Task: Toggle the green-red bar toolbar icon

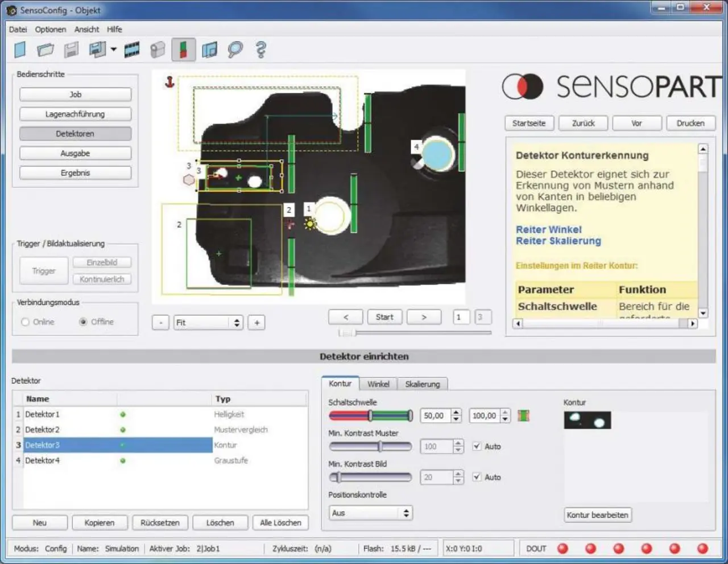Action: [x=183, y=50]
